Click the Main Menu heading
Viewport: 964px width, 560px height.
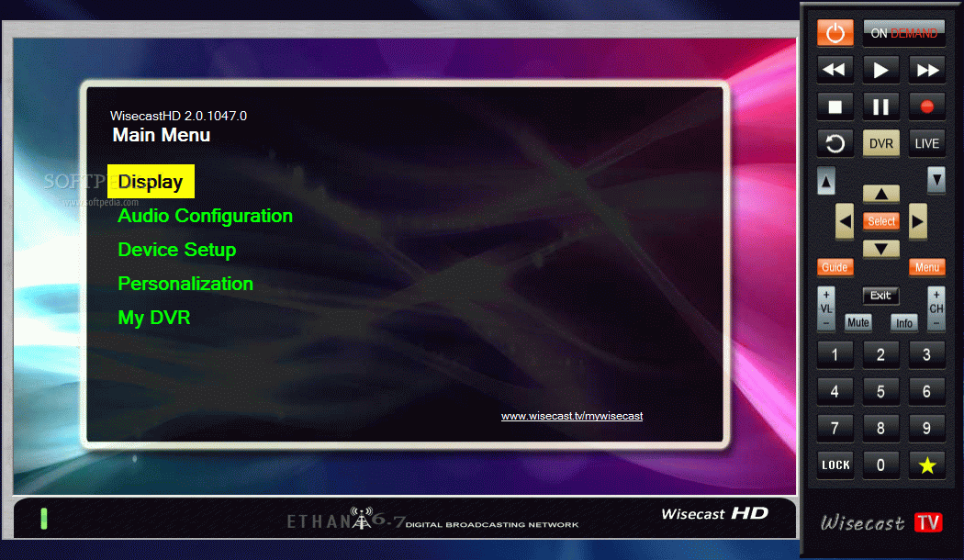[x=161, y=135]
